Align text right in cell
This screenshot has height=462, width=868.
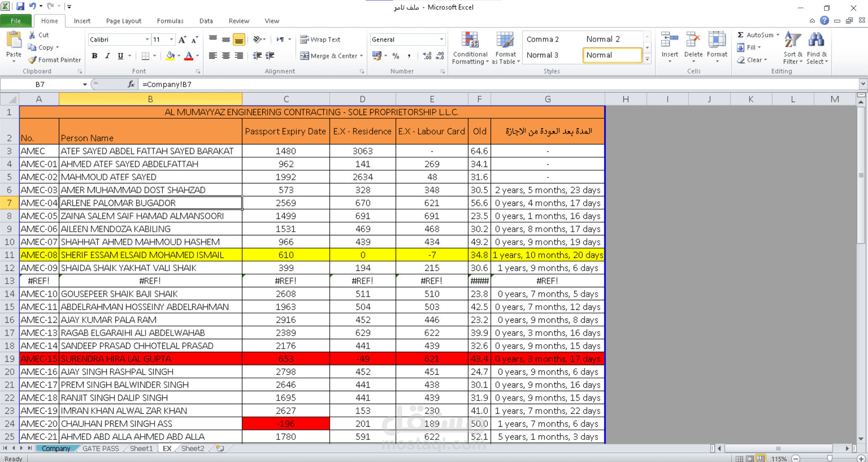pyautogui.click(x=239, y=56)
